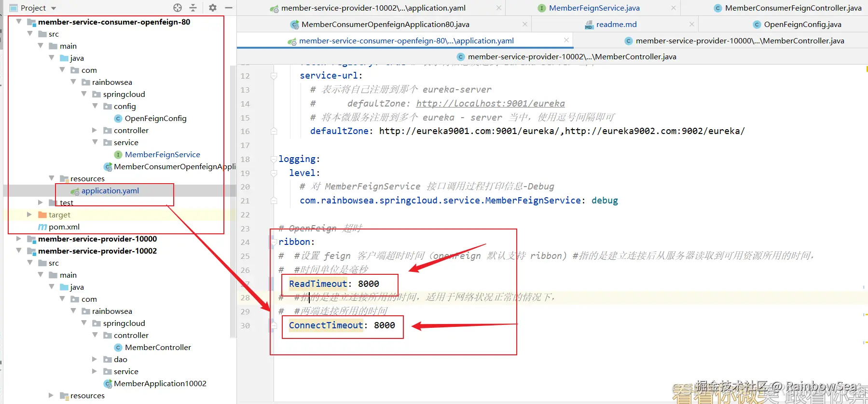868x404 pixels.
Task: Click the readme.md file icon in tab
Action: click(x=589, y=25)
